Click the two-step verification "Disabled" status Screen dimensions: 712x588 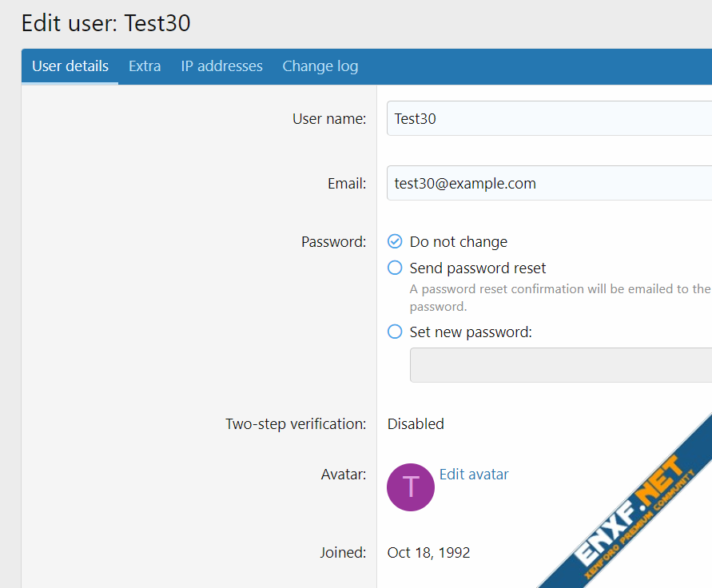[x=416, y=424]
